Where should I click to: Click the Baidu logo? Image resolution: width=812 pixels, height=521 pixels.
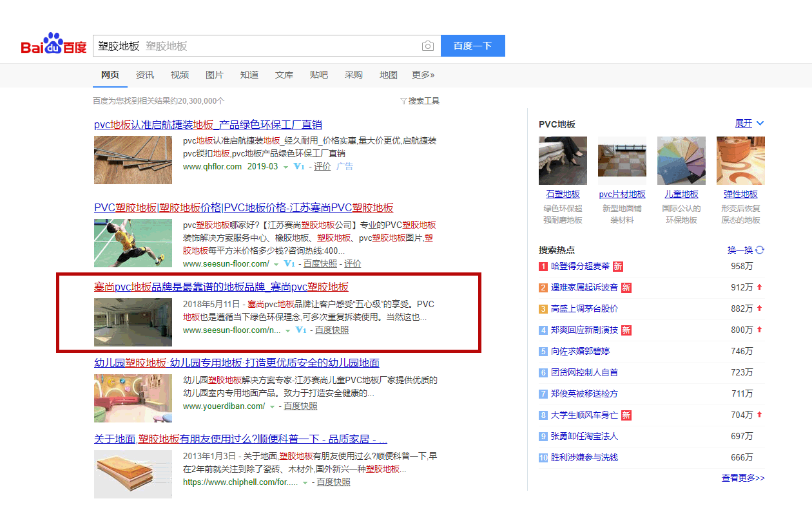coord(53,45)
